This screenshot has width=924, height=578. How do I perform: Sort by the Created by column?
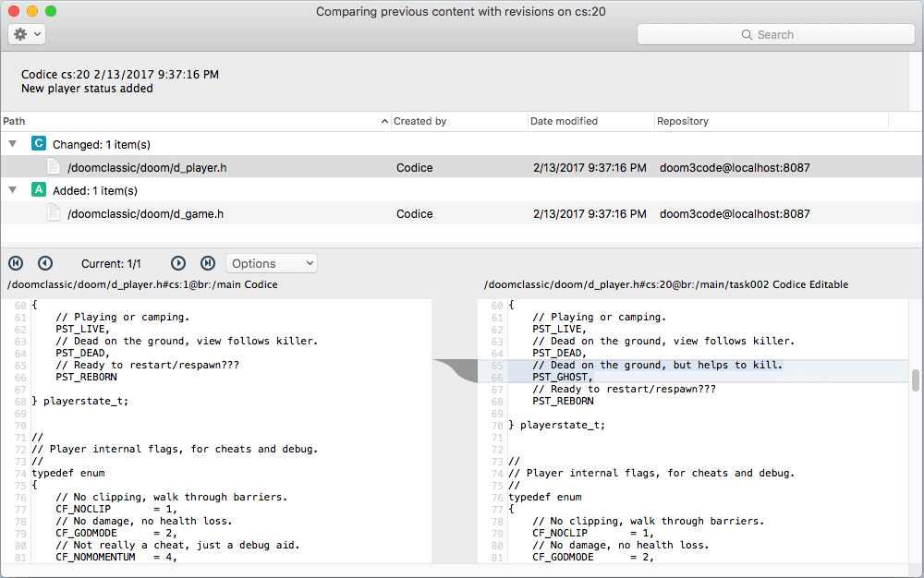pyautogui.click(x=459, y=121)
